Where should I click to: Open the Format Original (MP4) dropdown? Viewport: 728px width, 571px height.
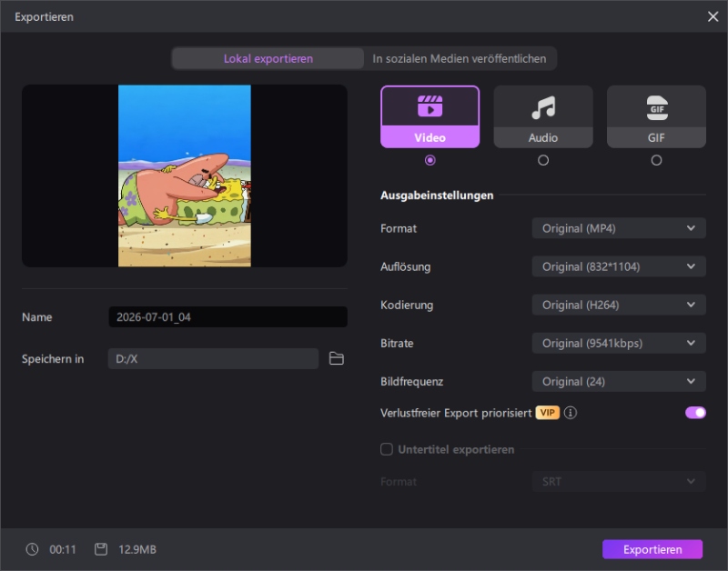pos(619,228)
